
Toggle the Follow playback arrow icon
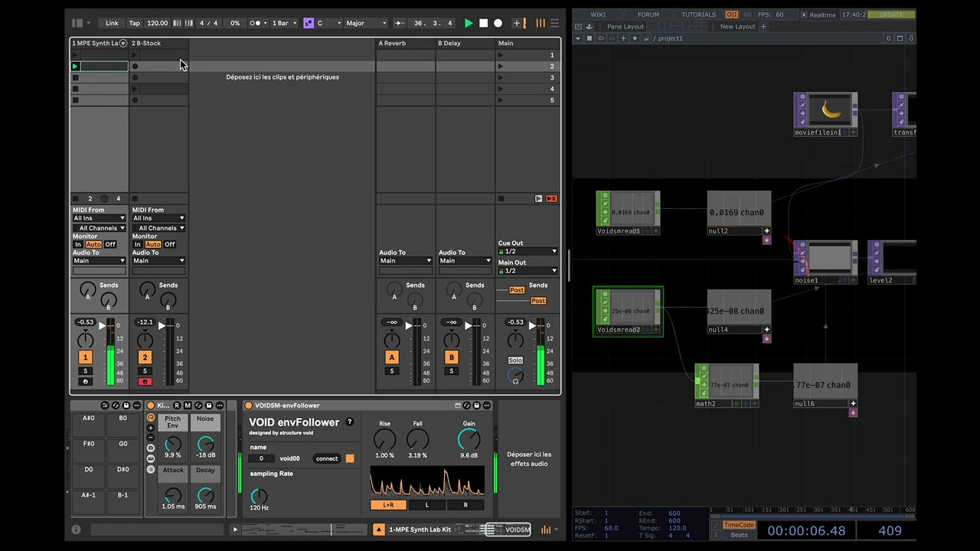pyautogui.click(x=399, y=23)
